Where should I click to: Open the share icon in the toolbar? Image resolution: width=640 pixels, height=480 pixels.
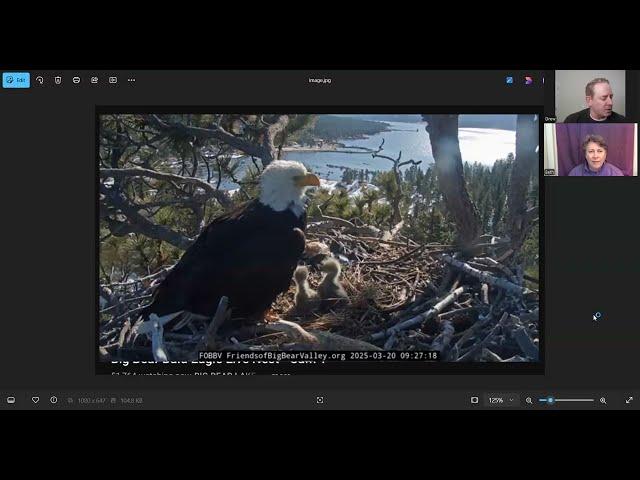pos(94,80)
